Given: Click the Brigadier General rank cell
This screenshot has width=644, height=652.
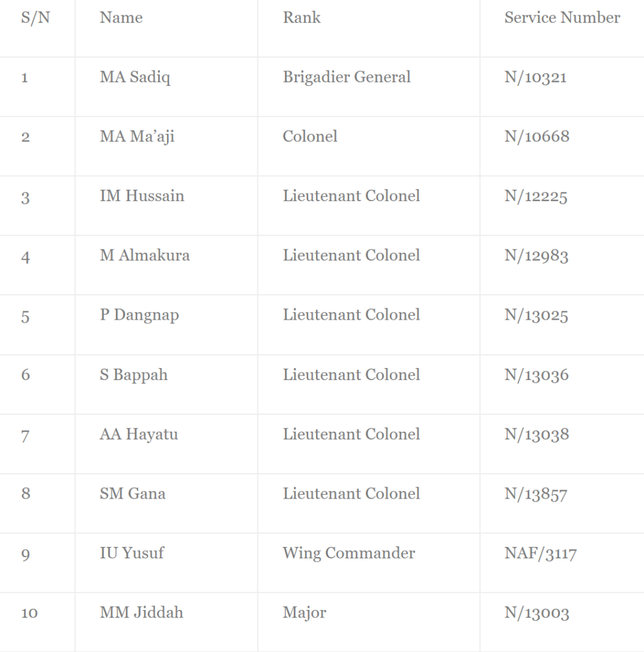Looking at the screenshot, I should pyautogui.click(x=347, y=77).
